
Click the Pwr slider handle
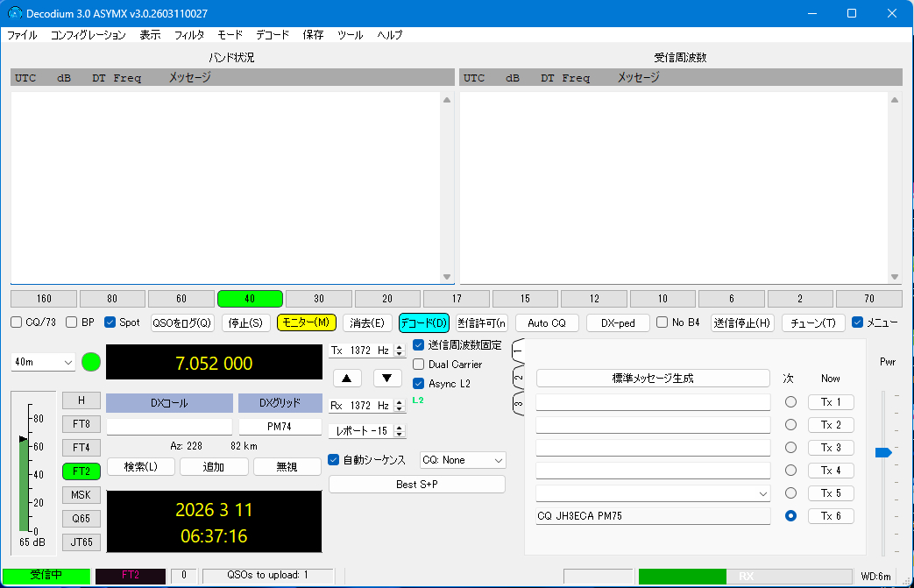(x=883, y=452)
